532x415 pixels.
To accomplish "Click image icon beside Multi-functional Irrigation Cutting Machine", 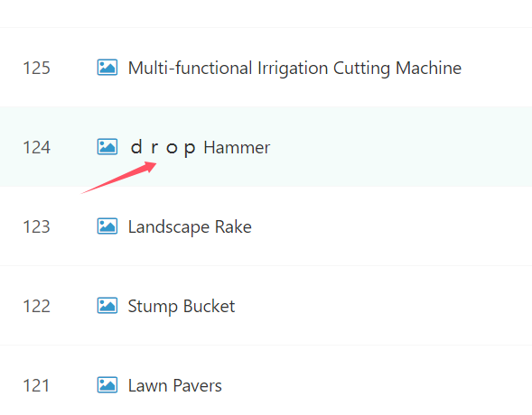I will [107, 67].
